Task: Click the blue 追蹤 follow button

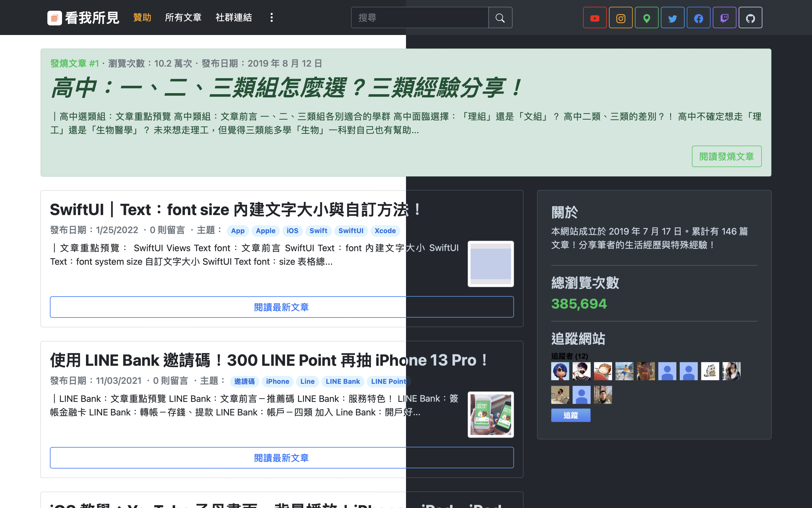Action: click(x=570, y=415)
